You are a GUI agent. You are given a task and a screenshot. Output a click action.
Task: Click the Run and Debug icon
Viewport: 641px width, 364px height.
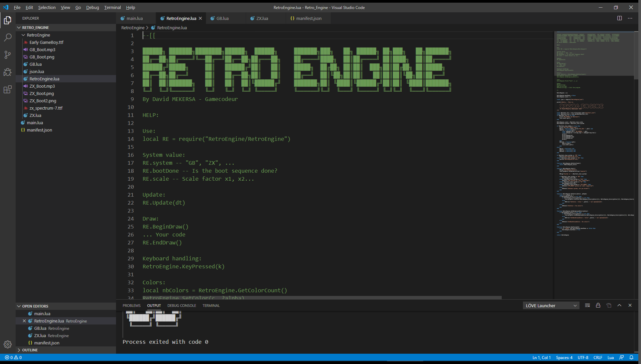(7, 72)
